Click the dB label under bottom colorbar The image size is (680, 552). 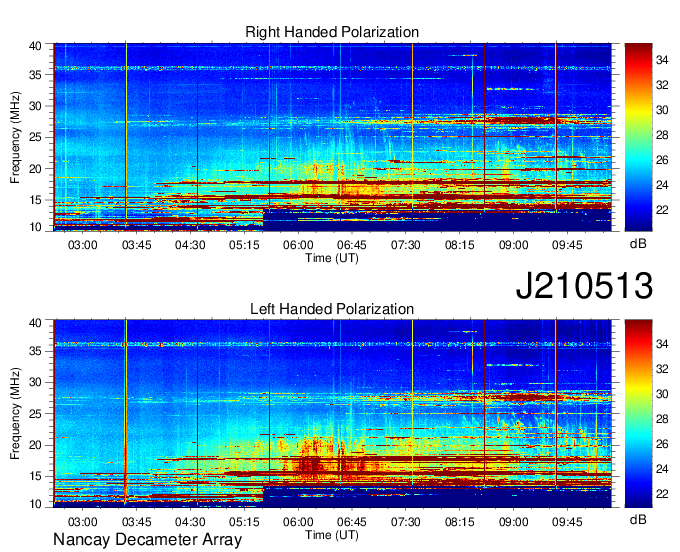638,520
